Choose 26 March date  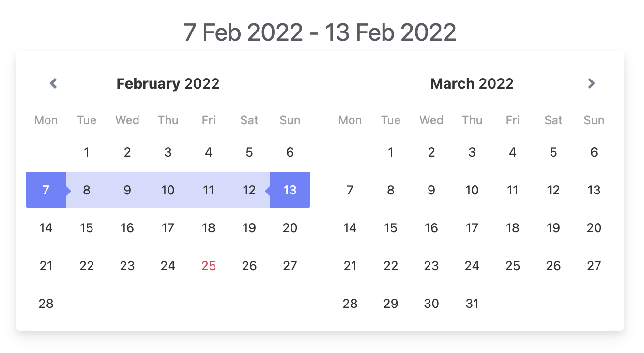coord(553,265)
